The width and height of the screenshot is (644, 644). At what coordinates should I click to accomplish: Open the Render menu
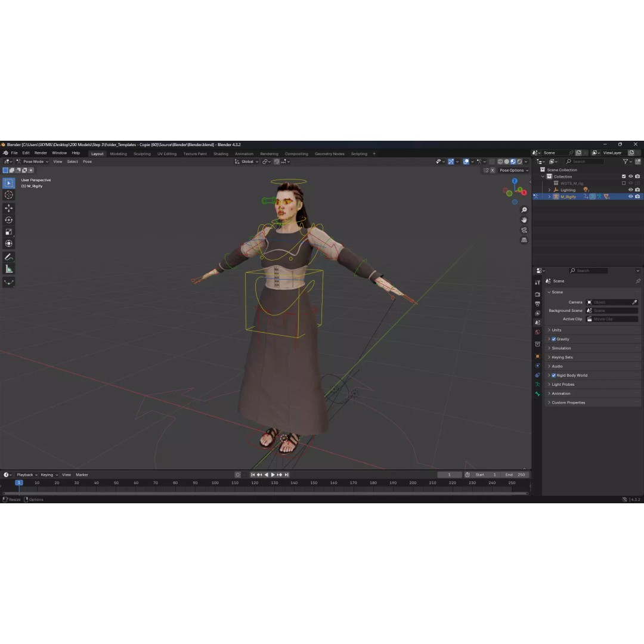[x=41, y=153]
